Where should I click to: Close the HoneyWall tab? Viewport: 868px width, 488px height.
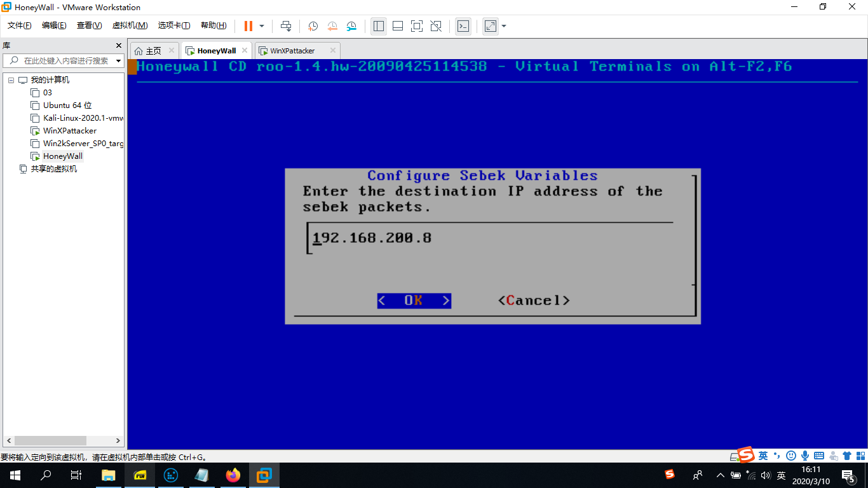[x=245, y=51]
